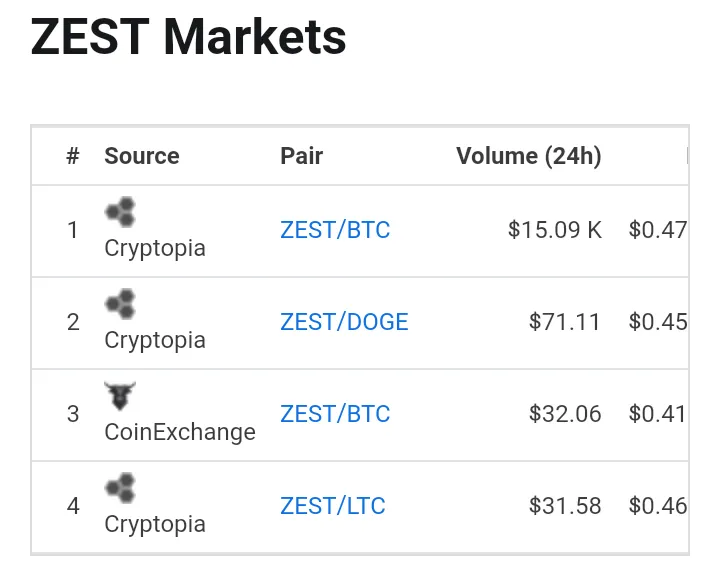This screenshot has height=576, width=720.
Task: Open the ZEST/BTC pair on Cryptopia
Action: pos(335,230)
